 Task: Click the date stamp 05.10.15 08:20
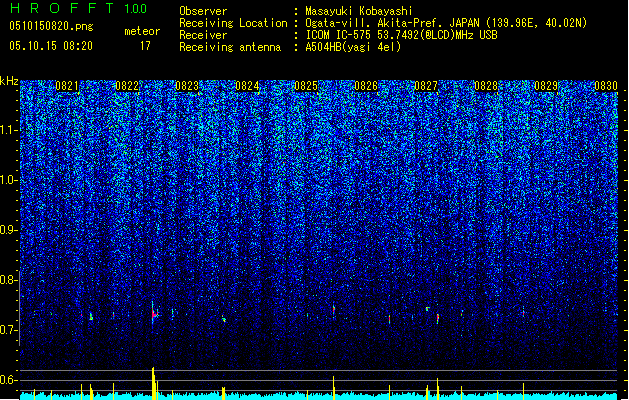(51, 45)
